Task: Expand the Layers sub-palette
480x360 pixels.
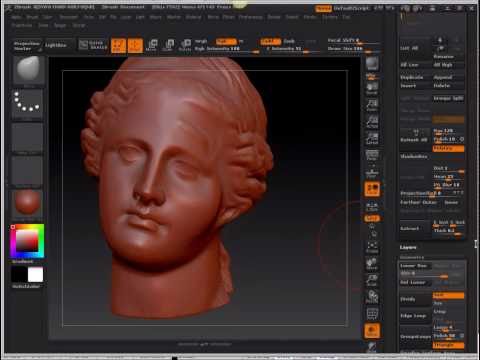Action: pos(408,247)
